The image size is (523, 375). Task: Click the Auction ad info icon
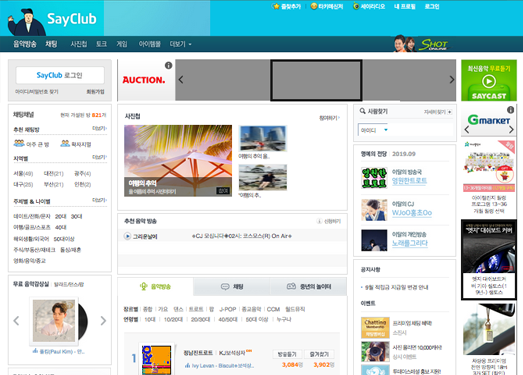point(168,65)
